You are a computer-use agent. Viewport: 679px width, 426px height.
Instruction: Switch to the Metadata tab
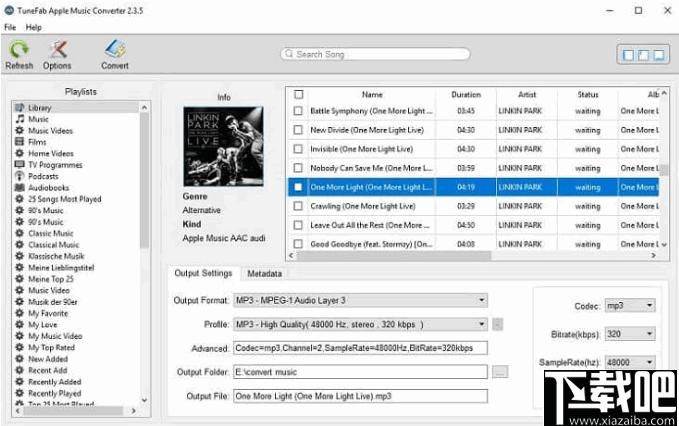[x=264, y=274]
